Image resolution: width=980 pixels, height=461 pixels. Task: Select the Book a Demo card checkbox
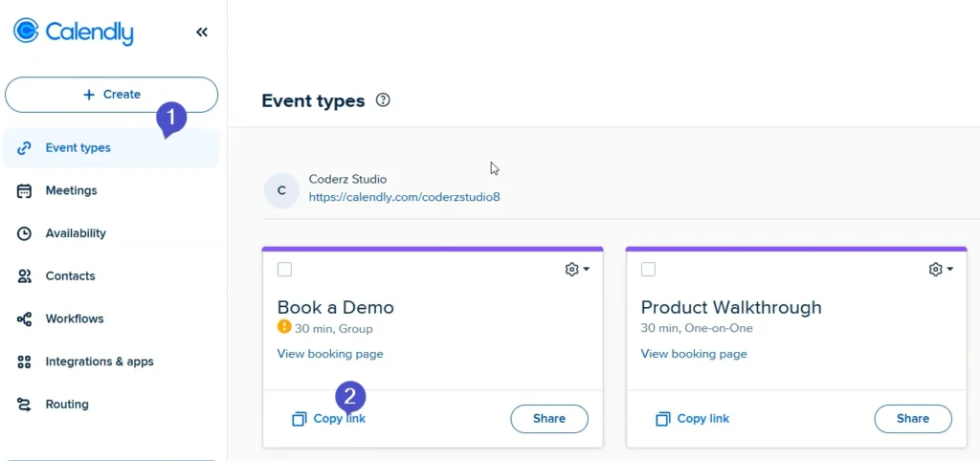284,269
